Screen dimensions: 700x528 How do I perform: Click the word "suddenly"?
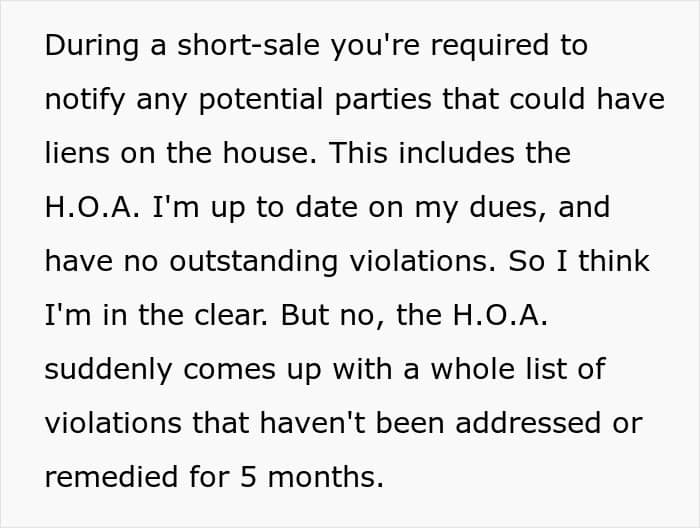click(108, 370)
